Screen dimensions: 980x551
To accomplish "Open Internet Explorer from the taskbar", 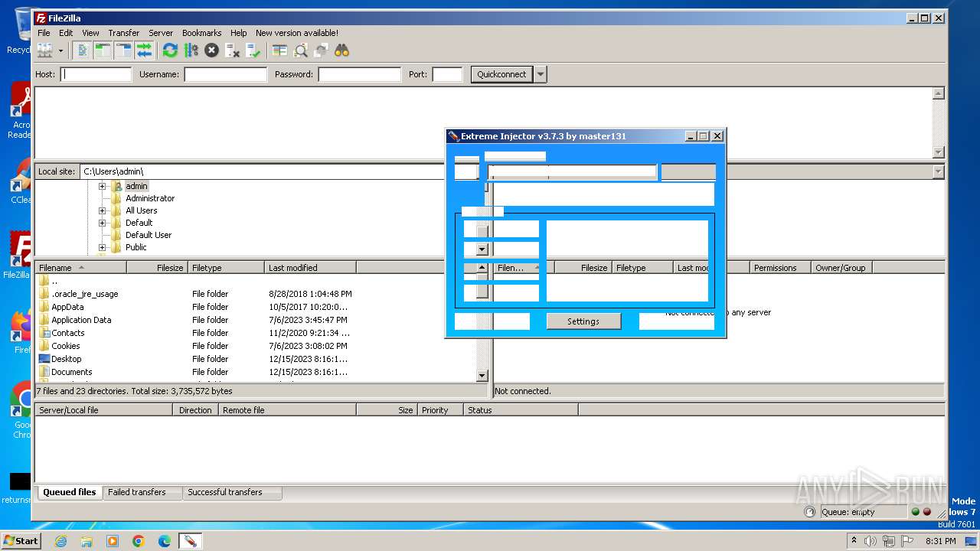I will click(61, 541).
